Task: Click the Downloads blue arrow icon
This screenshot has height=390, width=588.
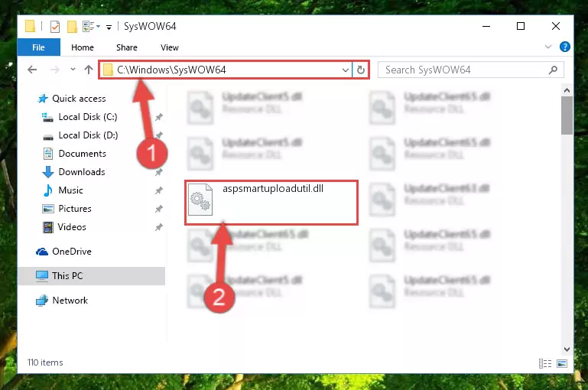Action: pos(47,172)
